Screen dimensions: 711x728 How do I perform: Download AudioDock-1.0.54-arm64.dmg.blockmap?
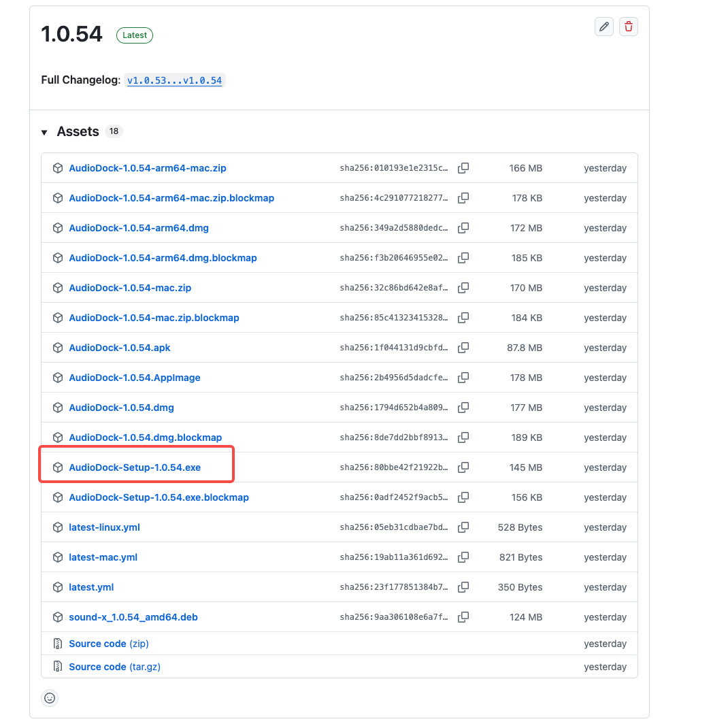[163, 258]
